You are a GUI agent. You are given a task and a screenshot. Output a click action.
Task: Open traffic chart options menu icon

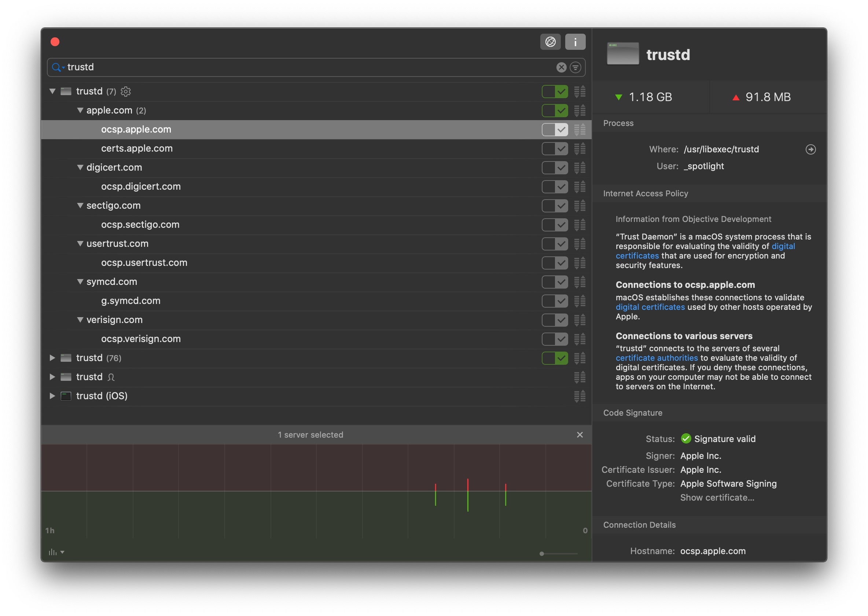pos(56,552)
